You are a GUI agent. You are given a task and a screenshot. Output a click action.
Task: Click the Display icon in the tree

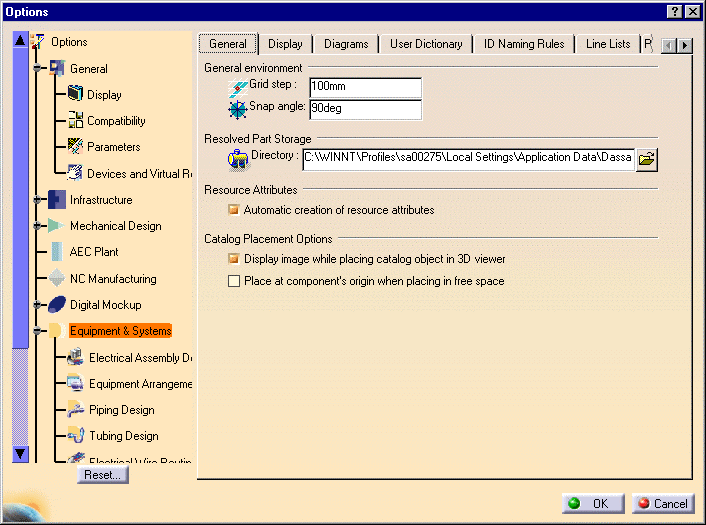point(75,95)
